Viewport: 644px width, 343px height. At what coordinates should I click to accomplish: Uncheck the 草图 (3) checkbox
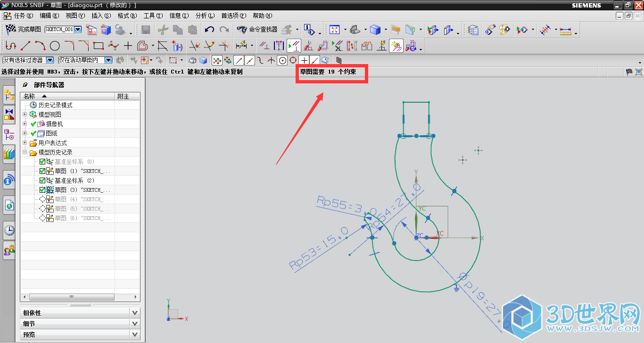[42, 190]
